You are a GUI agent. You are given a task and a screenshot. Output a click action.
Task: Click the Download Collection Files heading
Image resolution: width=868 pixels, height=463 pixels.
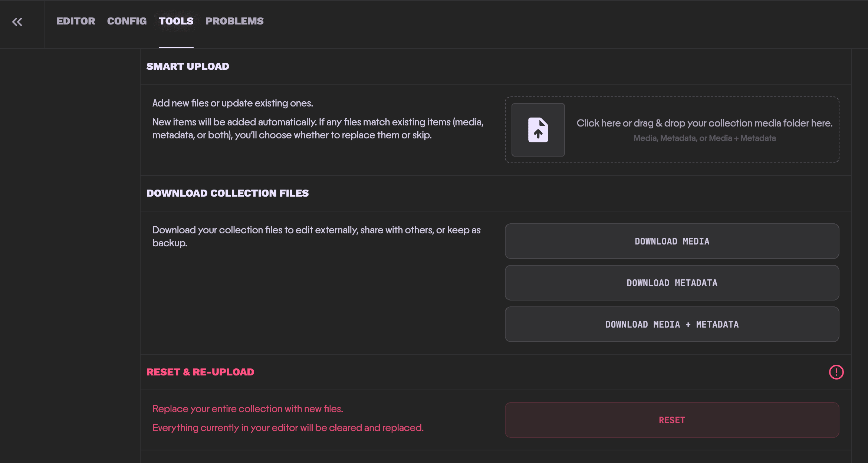click(227, 193)
